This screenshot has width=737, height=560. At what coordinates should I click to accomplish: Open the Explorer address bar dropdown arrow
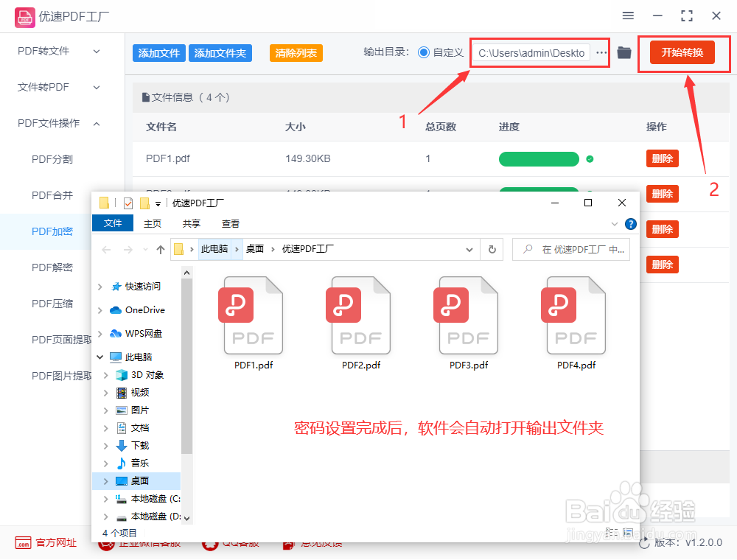click(x=469, y=249)
